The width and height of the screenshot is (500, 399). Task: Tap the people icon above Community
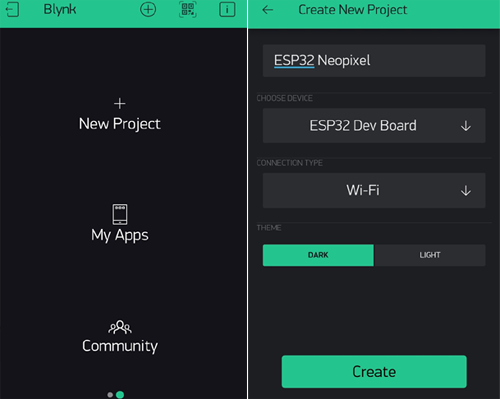pyautogui.click(x=120, y=327)
